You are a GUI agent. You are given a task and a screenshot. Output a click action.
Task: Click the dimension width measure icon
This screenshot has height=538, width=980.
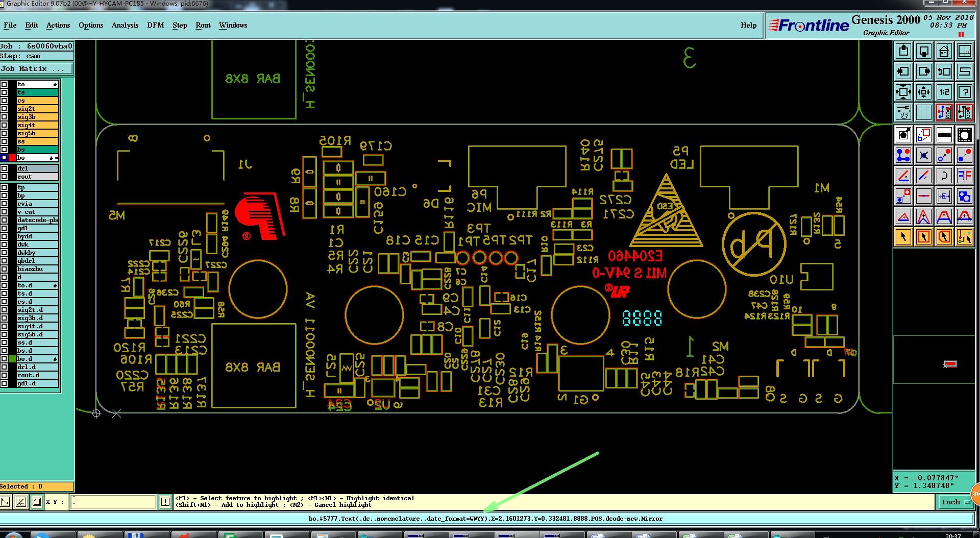click(944, 196)
